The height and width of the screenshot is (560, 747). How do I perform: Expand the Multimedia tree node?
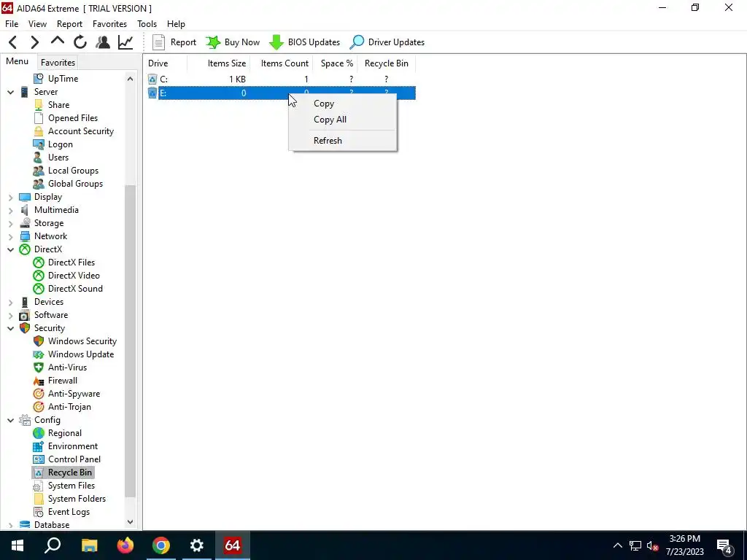pos(10,210)
